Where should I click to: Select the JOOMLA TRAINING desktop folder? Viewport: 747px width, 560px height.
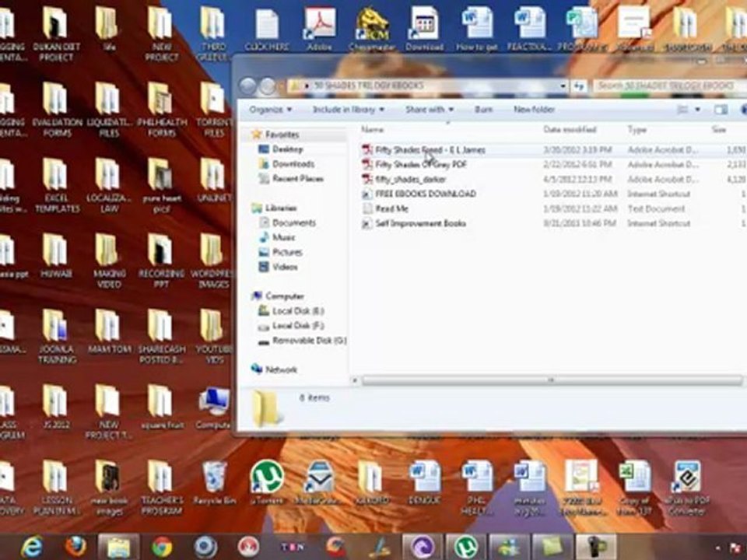pyautogui.click(x=57, y=337)
